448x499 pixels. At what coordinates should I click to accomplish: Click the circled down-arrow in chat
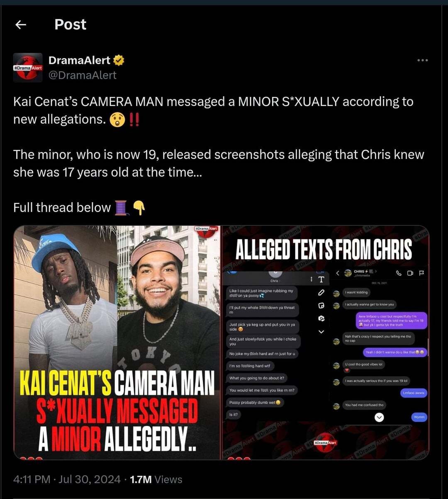379,417
